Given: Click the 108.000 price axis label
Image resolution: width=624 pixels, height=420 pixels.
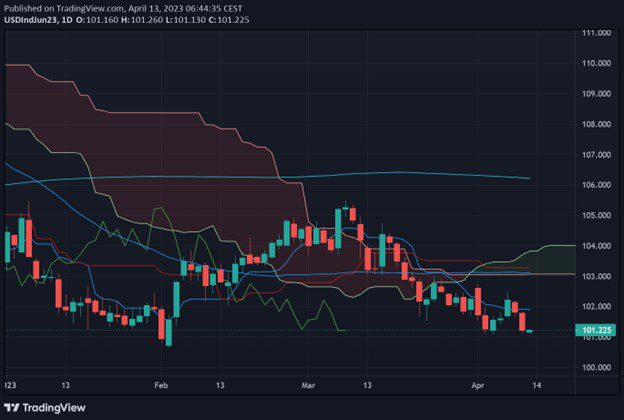Looking at the screenshot, I should [x=596, y=124].
